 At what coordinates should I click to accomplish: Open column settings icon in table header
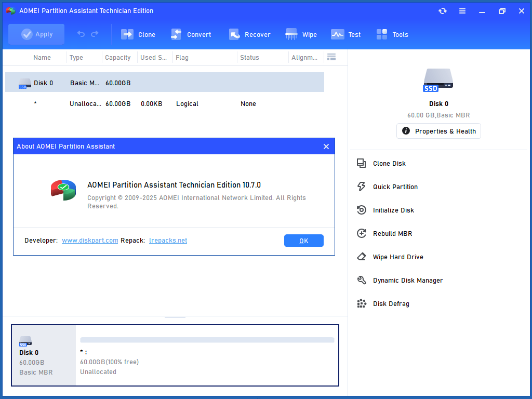(x=331, y=57)
